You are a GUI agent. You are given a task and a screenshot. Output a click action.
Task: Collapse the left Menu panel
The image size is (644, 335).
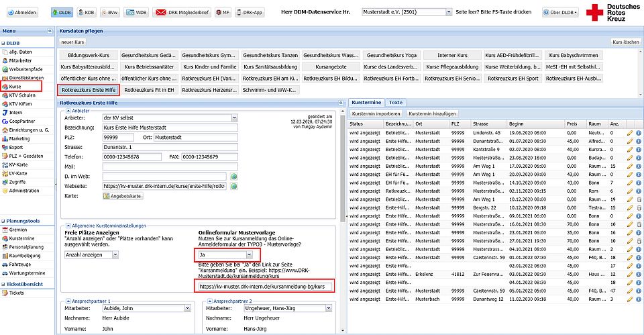pyautogui.click(x=50, y=32)
